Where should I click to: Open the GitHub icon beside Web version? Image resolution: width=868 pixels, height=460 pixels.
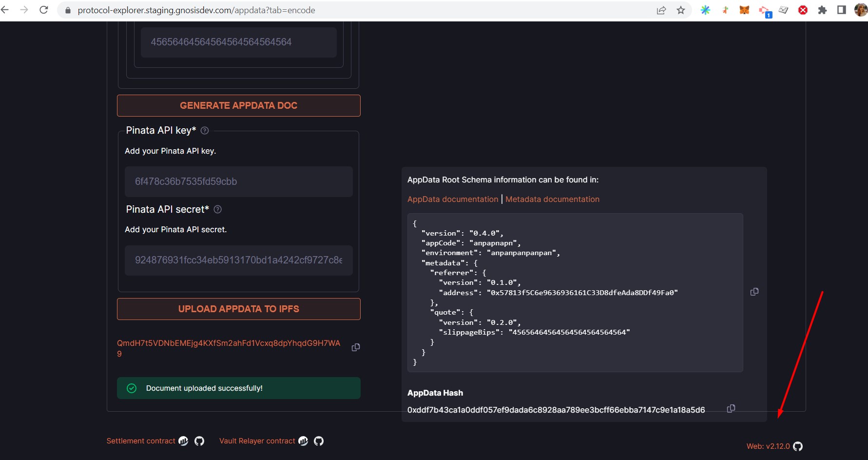798,446
